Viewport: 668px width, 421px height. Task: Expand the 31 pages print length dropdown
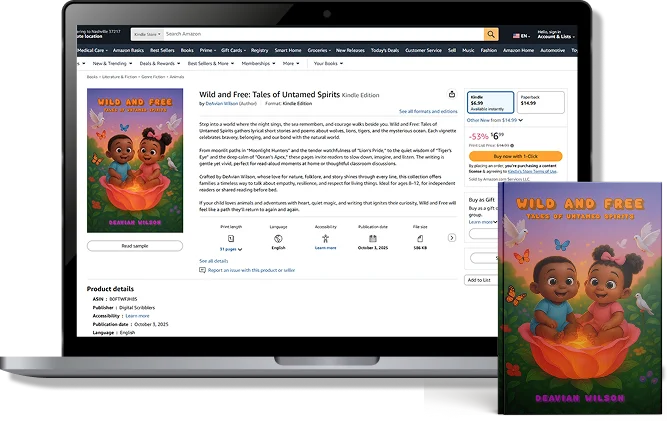tap(231, 249)
